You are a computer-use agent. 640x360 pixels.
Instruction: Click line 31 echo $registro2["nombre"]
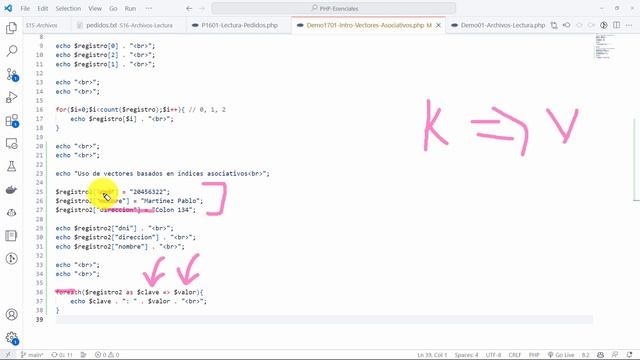(120, 247)
